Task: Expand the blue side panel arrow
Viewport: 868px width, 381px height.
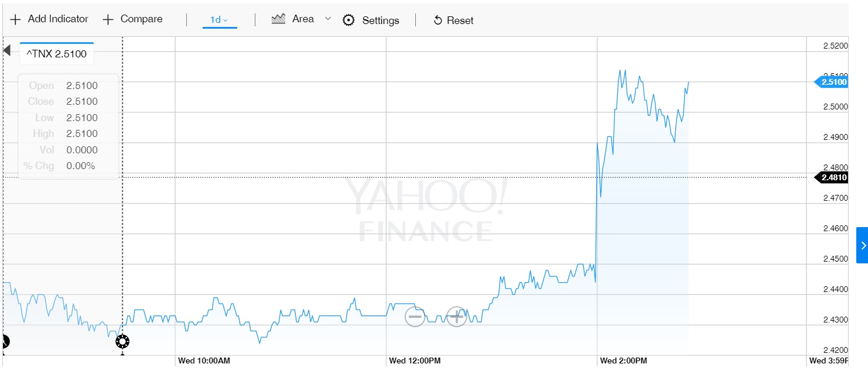Action: [862, 245]
